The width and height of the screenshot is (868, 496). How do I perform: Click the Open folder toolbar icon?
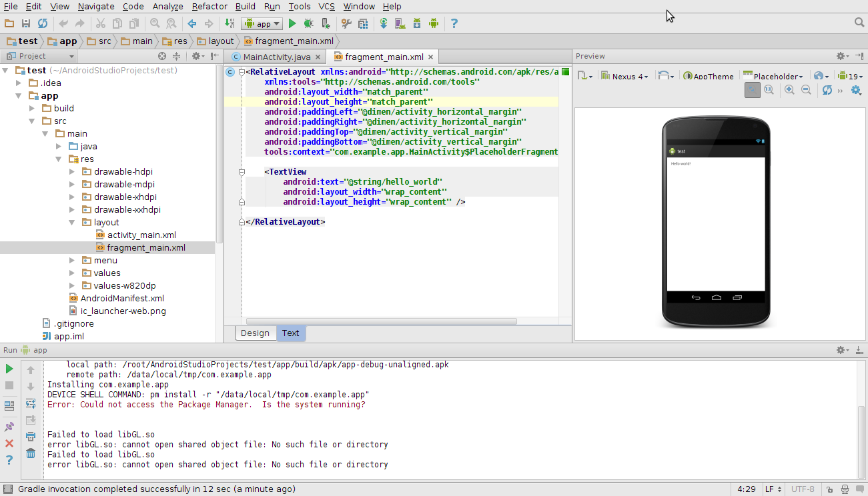9,23
